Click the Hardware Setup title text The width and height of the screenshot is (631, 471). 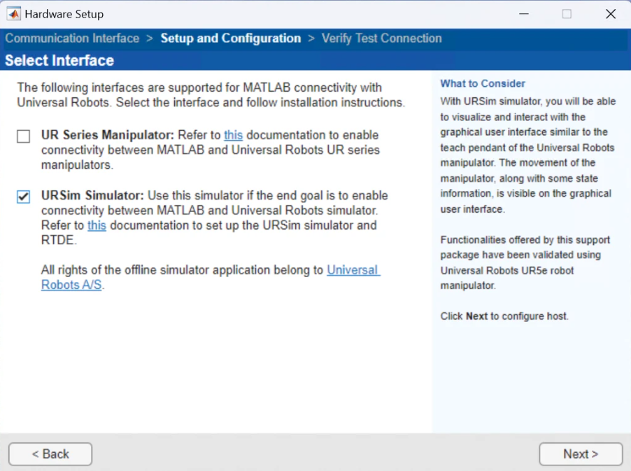[65, 14]
